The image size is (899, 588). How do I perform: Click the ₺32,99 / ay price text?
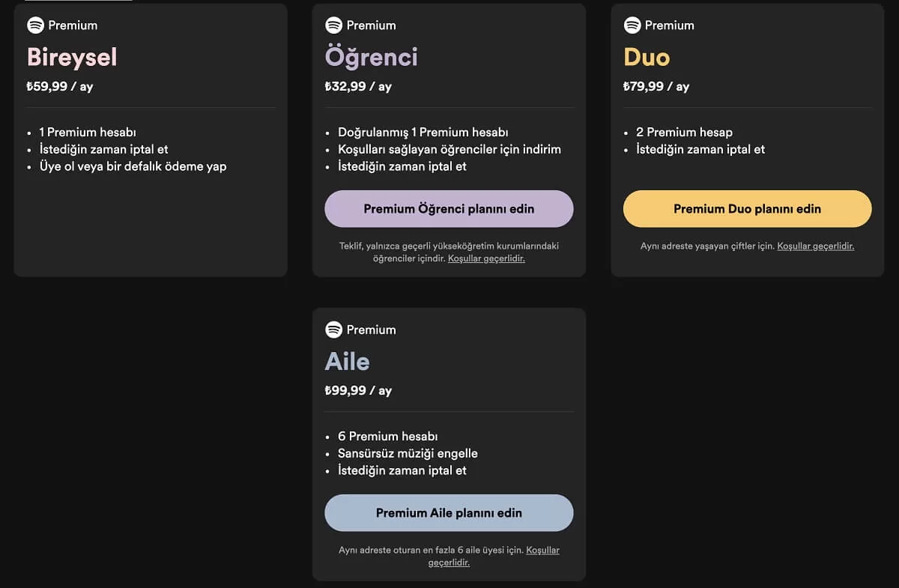(x=358, y=86)
